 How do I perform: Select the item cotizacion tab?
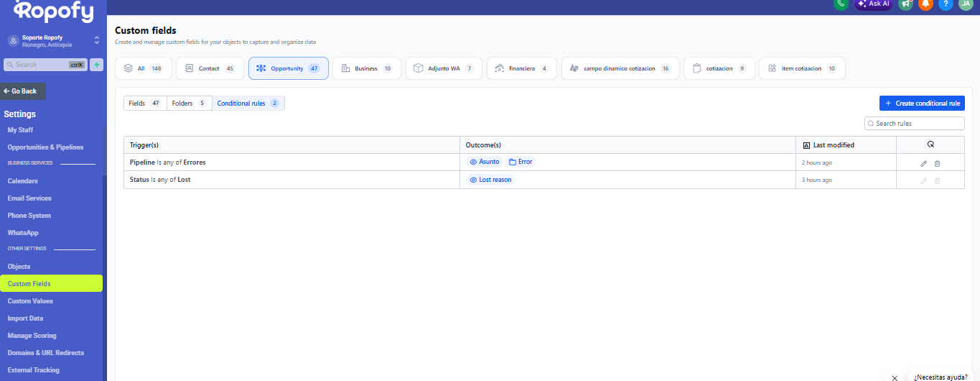pyautogui.click(x=802, y=68)
